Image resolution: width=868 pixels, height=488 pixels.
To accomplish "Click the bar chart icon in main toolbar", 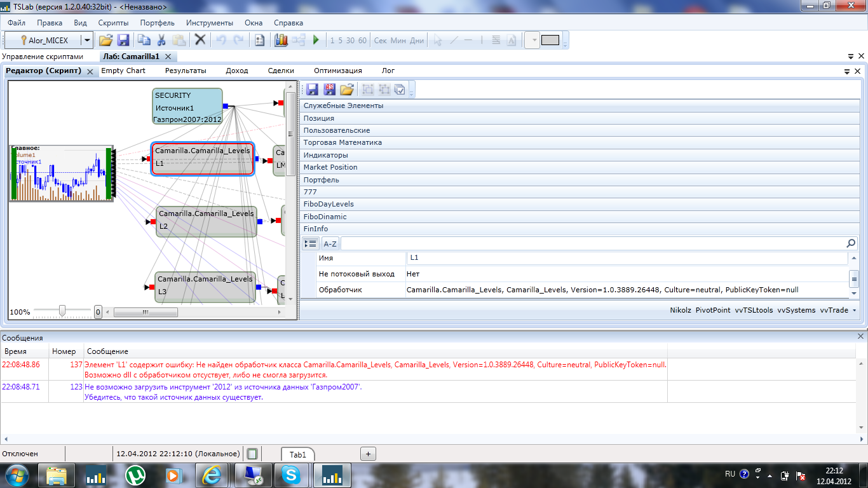I will tap(281, 40).
